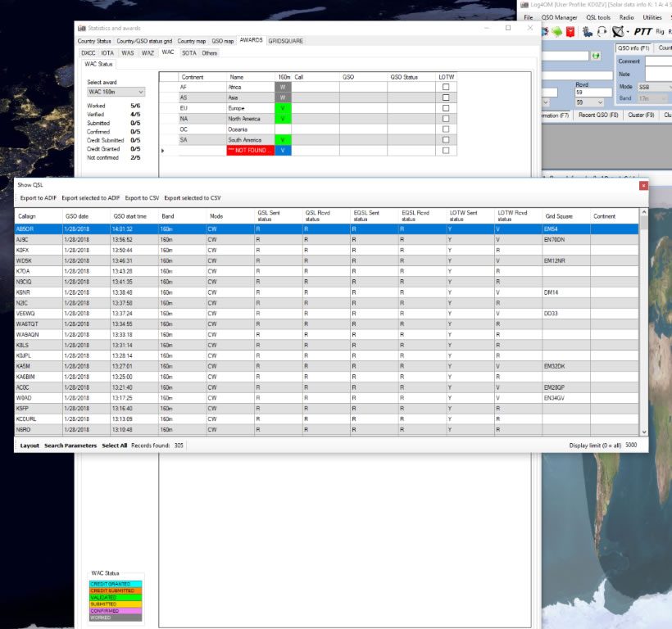
Task: Click the CREDIT GRANTED cyan legend swatch
Action: pos(116,584)
